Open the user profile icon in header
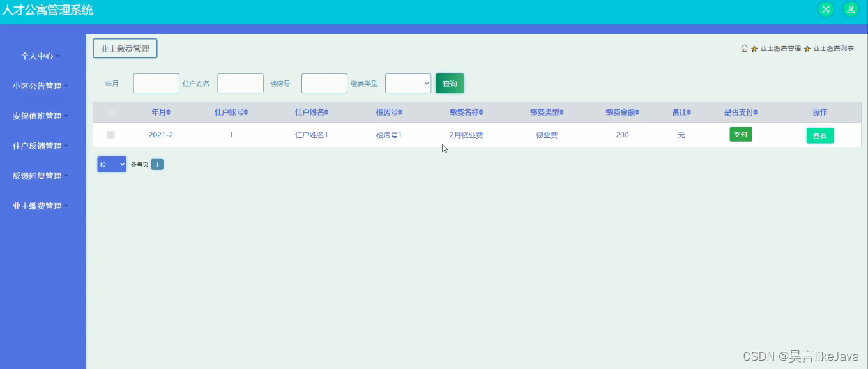This screenshot has height=369, width=868. coord(851,9)
